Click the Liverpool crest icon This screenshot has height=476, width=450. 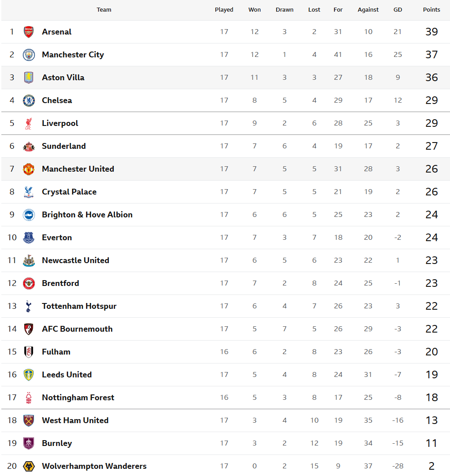pos(29,123)
